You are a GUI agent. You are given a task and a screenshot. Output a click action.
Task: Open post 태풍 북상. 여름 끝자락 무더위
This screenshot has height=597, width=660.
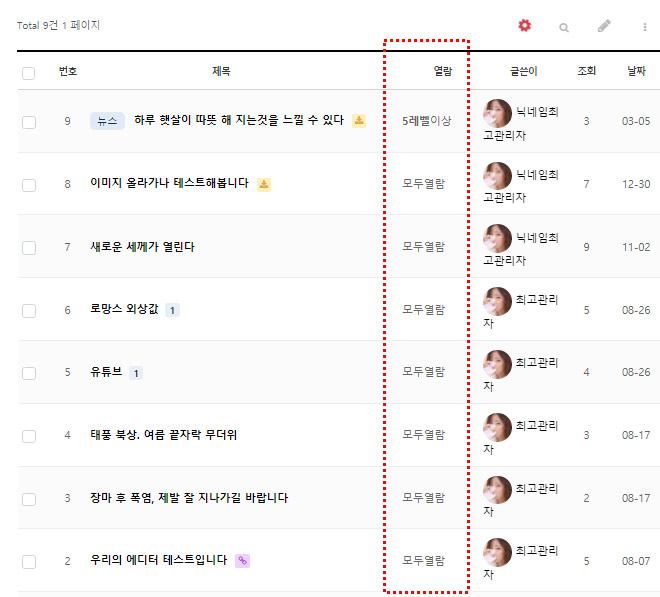point(163,435)
